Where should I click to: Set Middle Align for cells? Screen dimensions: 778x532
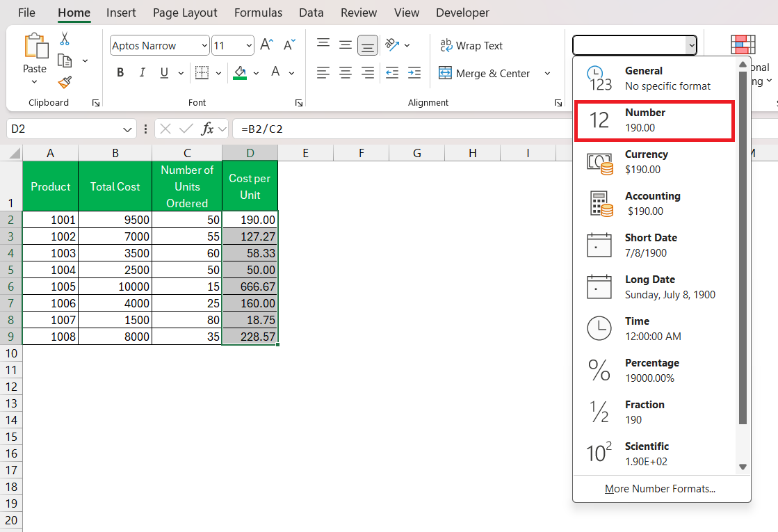pyautogui.click(x=346, y=45)
